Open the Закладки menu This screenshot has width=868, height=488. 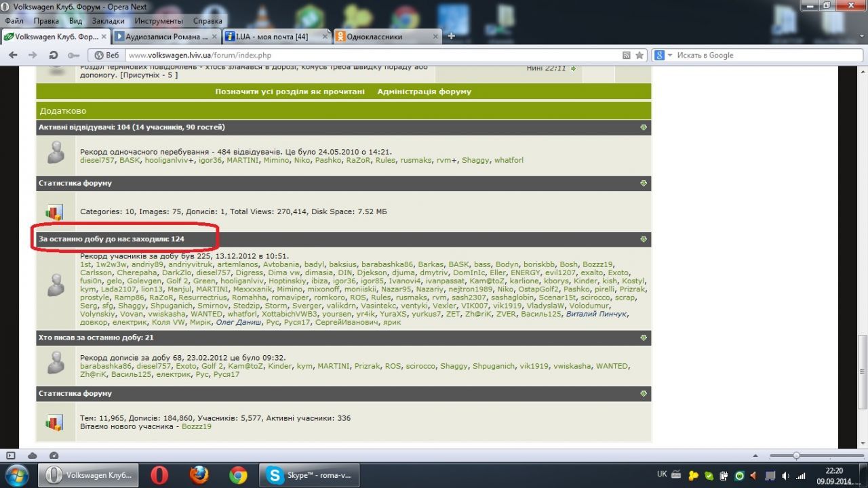click(x=108, y=21)
